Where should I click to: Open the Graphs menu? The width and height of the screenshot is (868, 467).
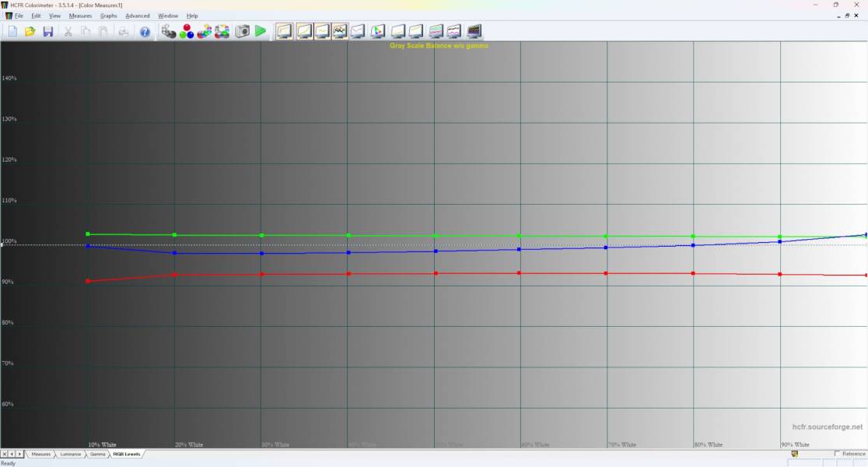(109, 16)
